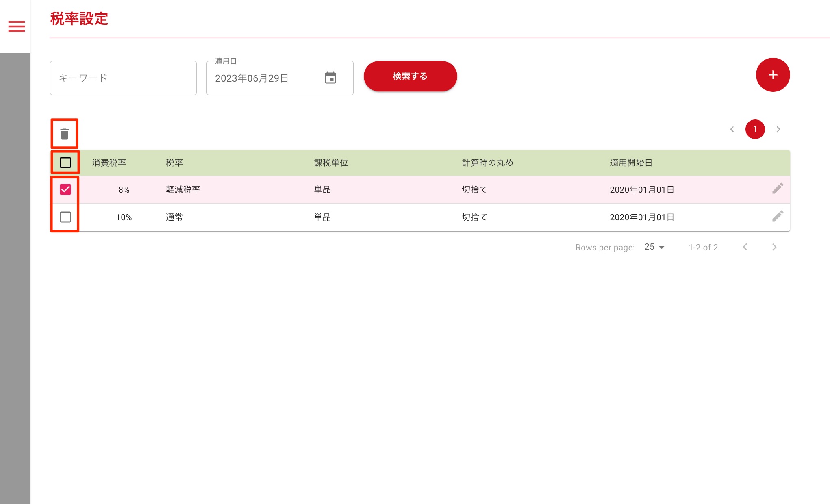Click the trash delete icon
The height and width of the screenshot is (504, 830).
[65, 134]
